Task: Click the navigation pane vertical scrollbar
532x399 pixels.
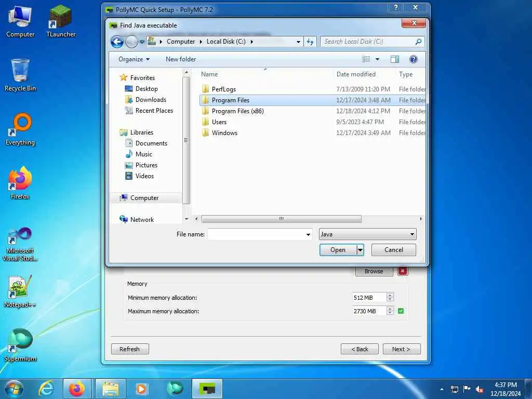Action: coord(186,140)
